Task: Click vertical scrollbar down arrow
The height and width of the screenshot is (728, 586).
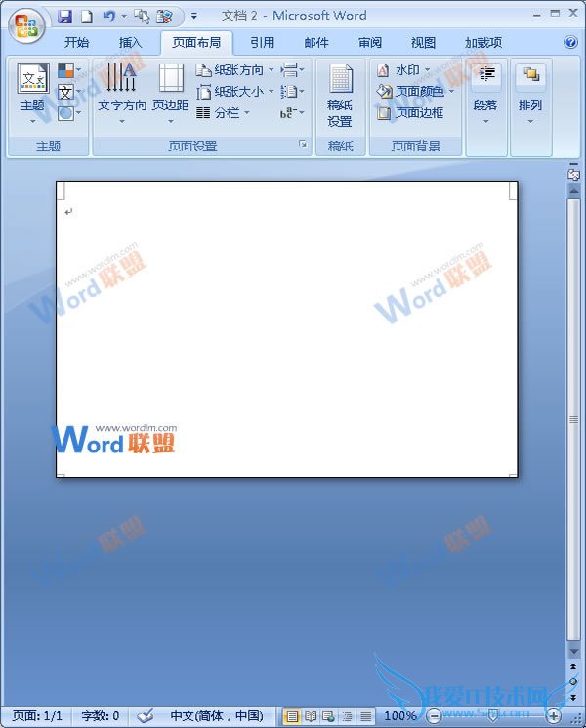Action: (x=574, y=652)
